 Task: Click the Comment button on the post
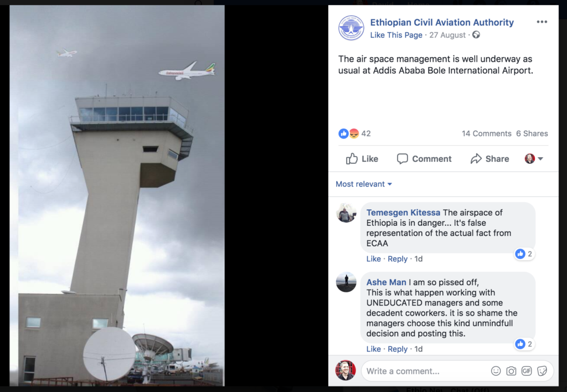(424, 159)
